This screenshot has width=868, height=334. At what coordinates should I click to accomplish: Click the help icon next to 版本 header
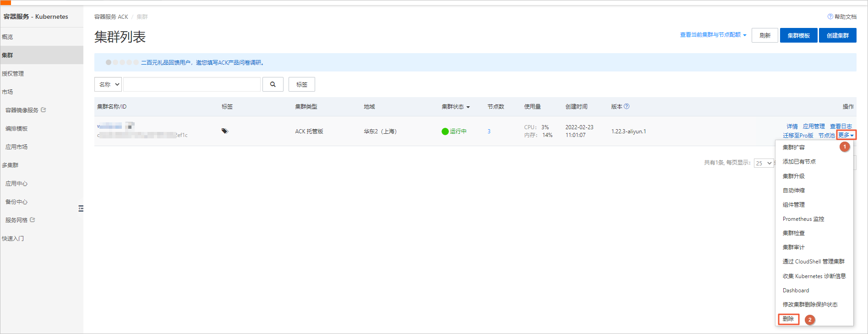click(627, 106)
